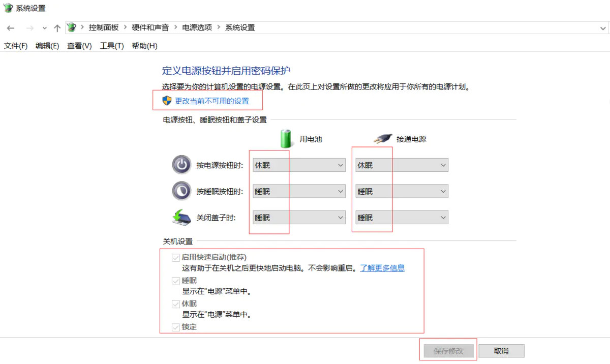Open the 工具(T) menu
The image size is (610, 364).
pyautogui.click(x=112, y=46)
